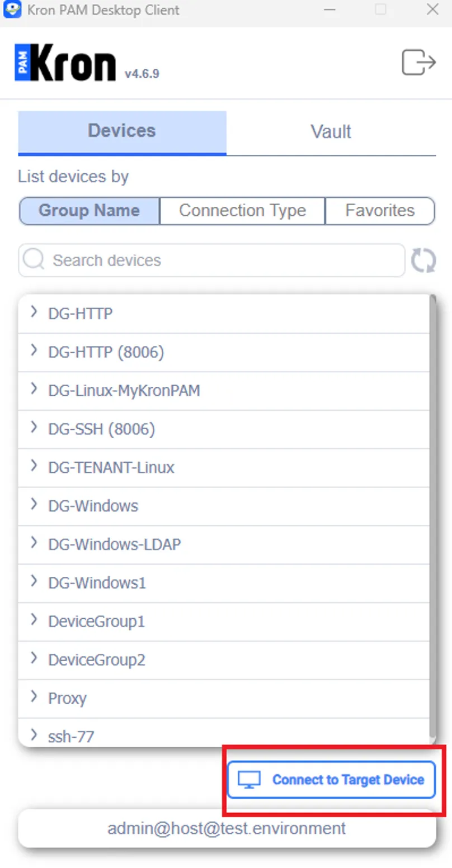Expand the DG-Linux-MyKronPAM chevron
Viewport: 452px width, 868px height.
point(34,389)
